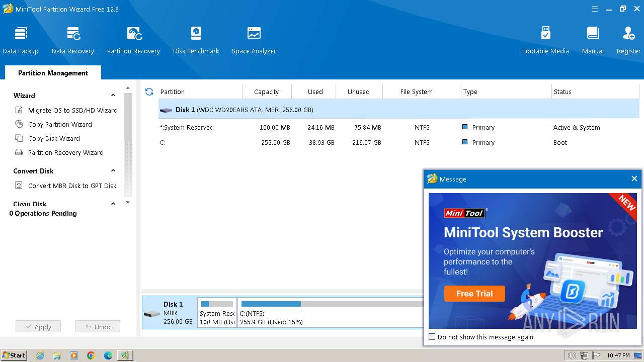Screen dimensions: 644x362
Task: Refresh the partition list
Action: [149, 92]
